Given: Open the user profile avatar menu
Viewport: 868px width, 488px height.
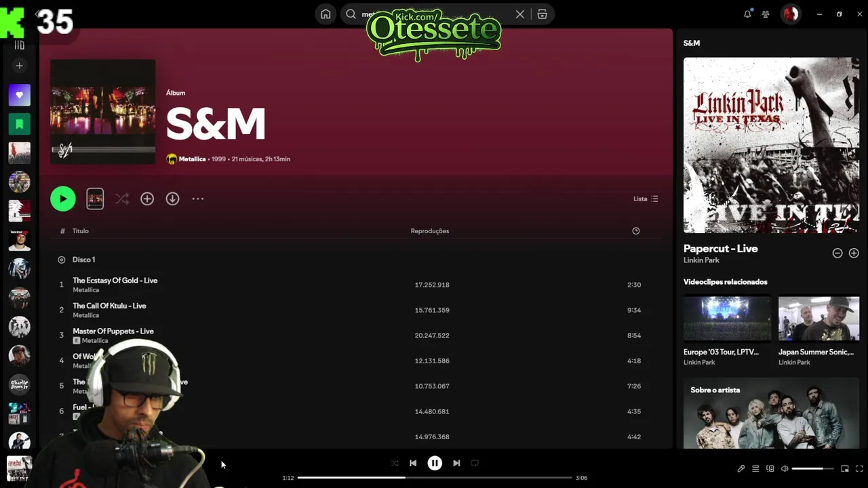Looking at the screenshot, I should click(x=790, y=14).
